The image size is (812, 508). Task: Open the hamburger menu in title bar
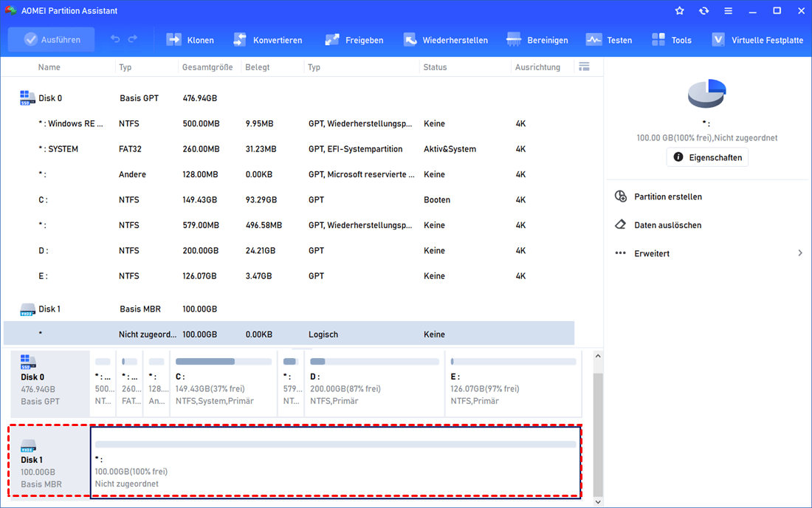(728, 11)
